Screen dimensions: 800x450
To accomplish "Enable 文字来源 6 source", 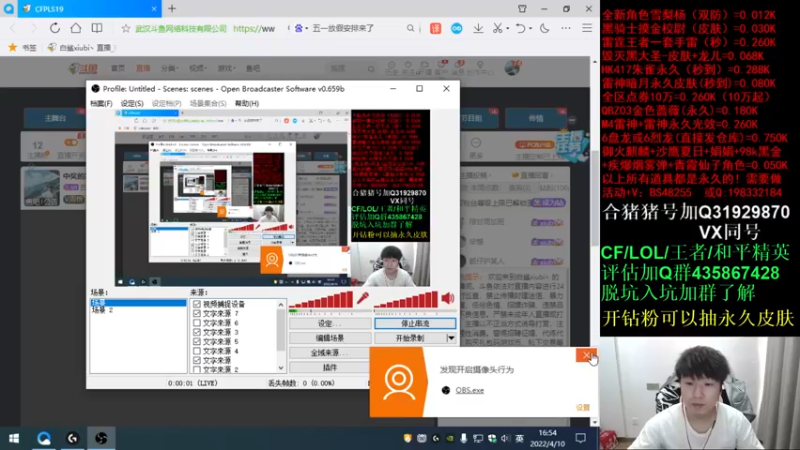I will (x=197, y=323).
